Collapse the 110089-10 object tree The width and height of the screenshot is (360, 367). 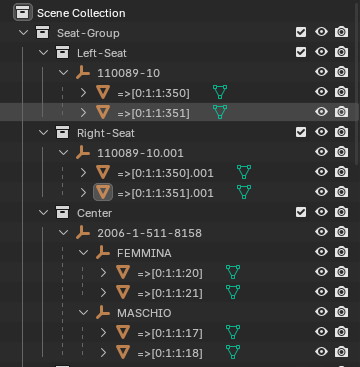click(63, 73)
